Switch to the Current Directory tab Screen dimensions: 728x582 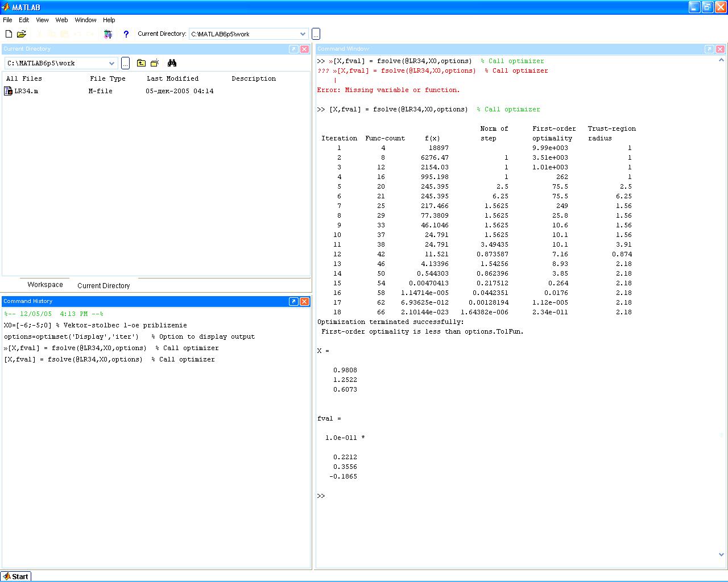[x=104, y=285]
